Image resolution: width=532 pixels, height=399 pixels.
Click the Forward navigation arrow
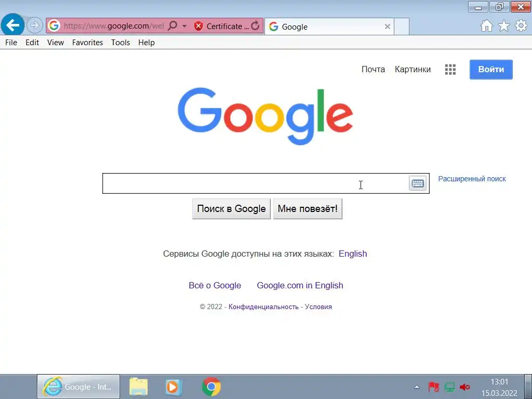34,25
